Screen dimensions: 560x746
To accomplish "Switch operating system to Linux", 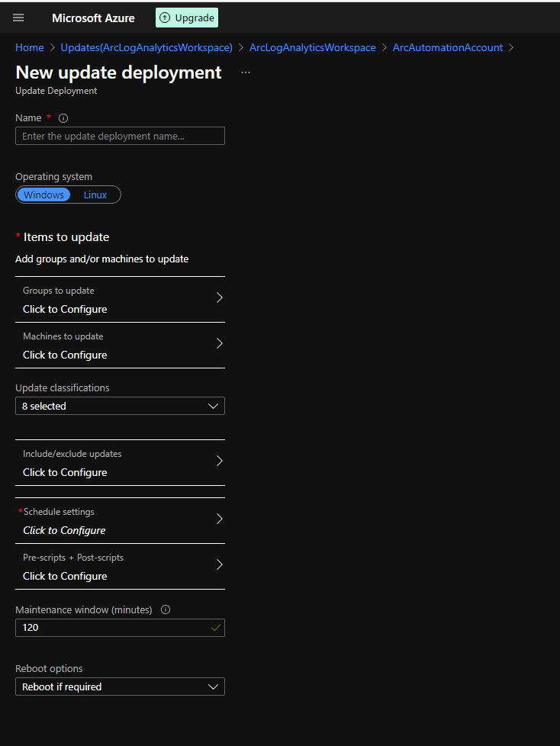I will coord(95,195).
